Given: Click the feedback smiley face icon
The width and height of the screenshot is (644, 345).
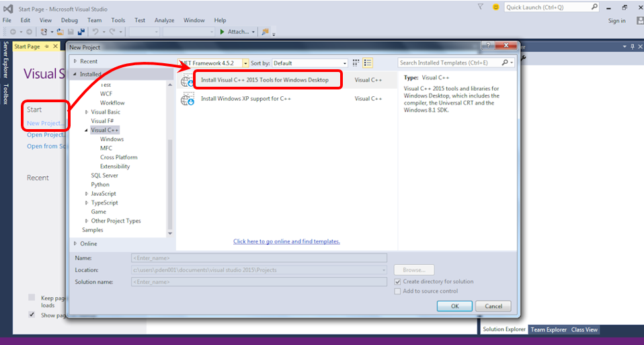Looking at the screenshot, I should pos(496,7).
